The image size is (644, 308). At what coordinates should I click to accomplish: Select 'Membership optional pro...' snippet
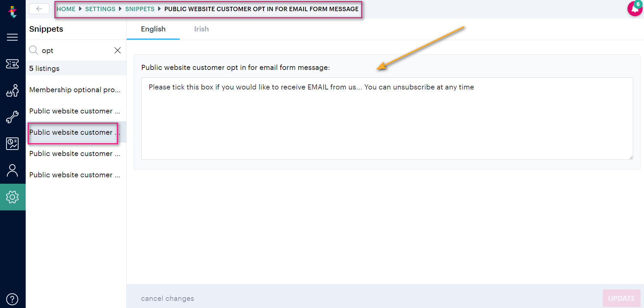[x=76, y=90]
